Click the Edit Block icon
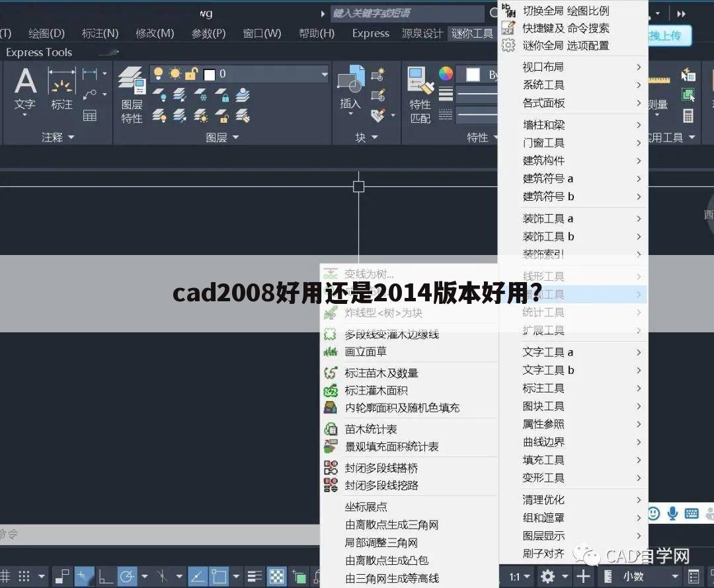714x588 pixels. coord(378,94)
